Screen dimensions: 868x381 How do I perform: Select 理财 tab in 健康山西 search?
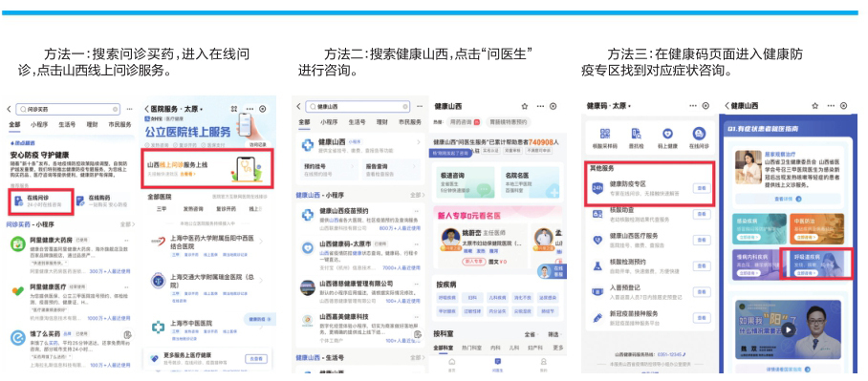[x=382, y=121]
